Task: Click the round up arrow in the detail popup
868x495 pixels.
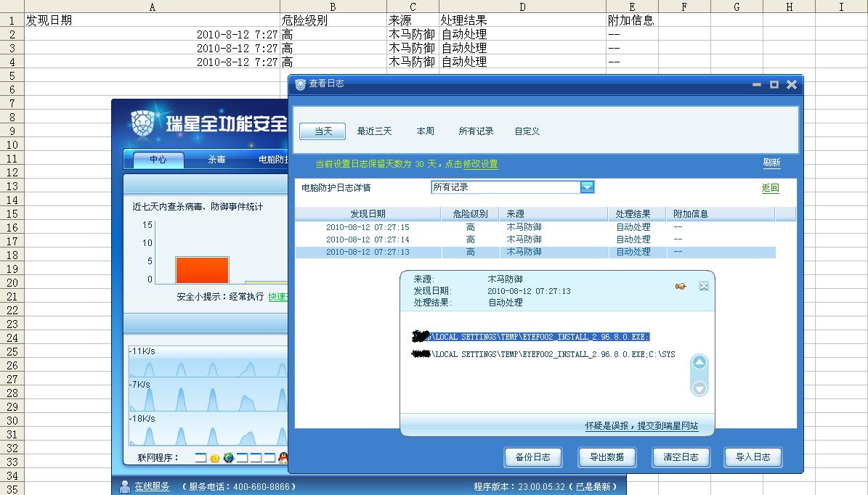Action: 699,362
